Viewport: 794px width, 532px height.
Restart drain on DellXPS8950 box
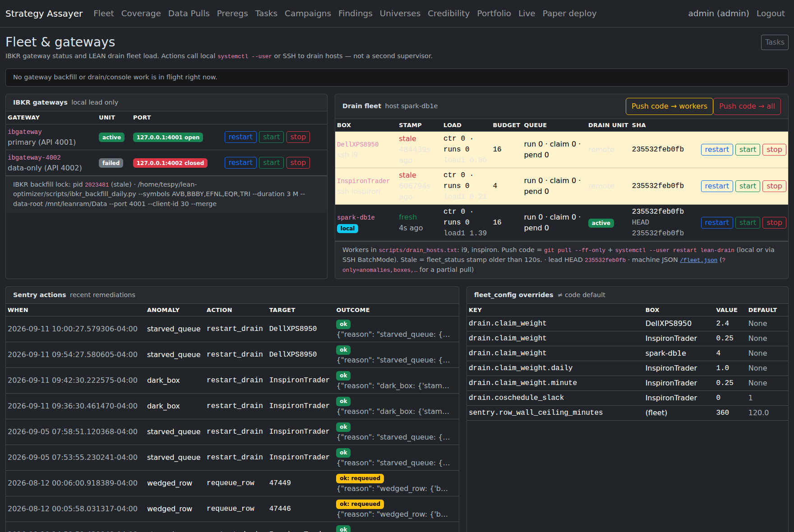coord(717,150)
